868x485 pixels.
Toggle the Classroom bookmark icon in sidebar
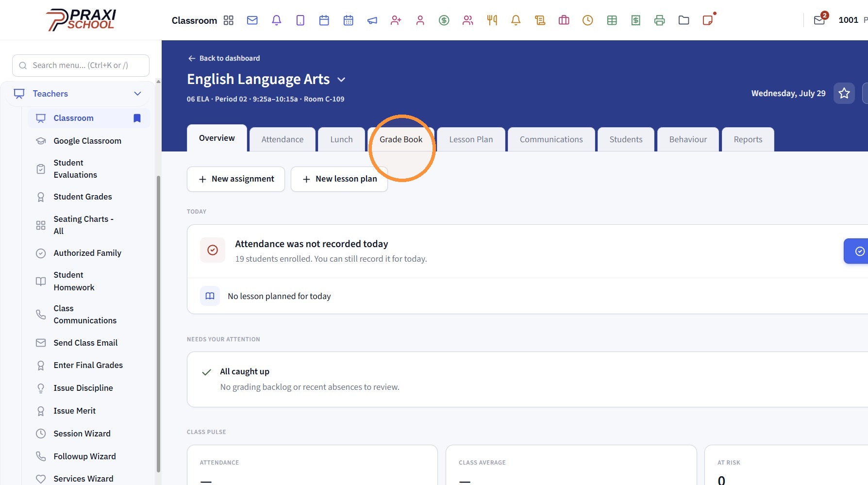click(137, 118)
